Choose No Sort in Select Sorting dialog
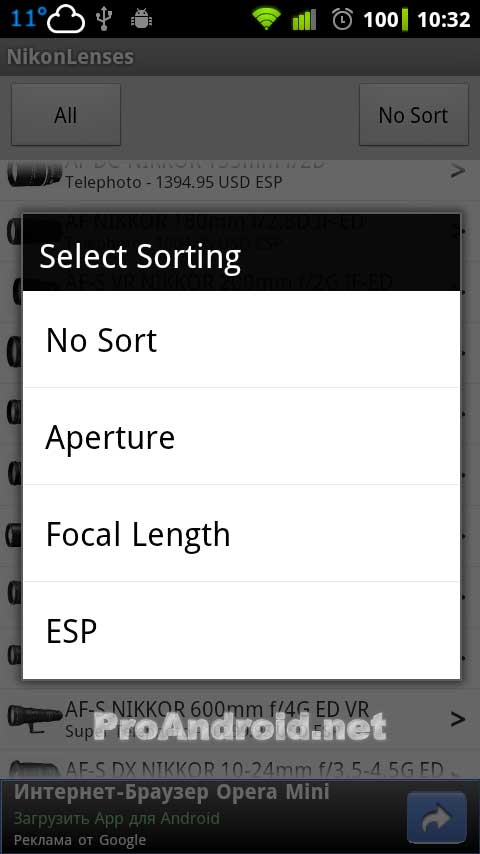Screen dimensions: 480x854 [x=241, y=339]
